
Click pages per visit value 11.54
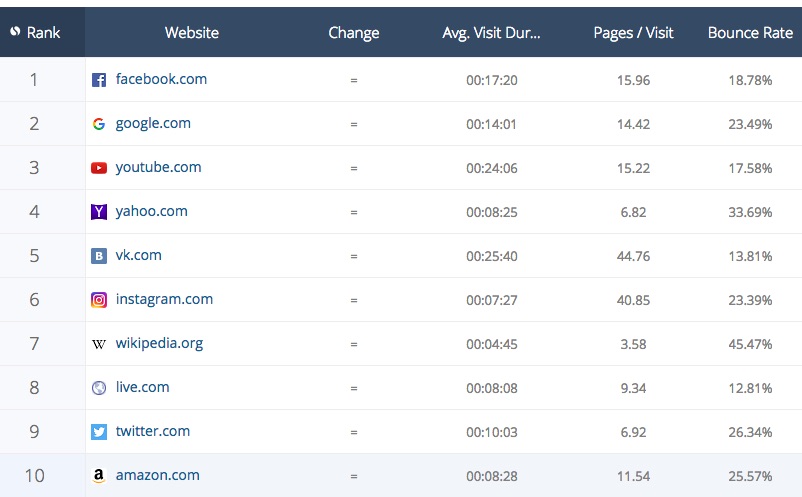[633, 476]
